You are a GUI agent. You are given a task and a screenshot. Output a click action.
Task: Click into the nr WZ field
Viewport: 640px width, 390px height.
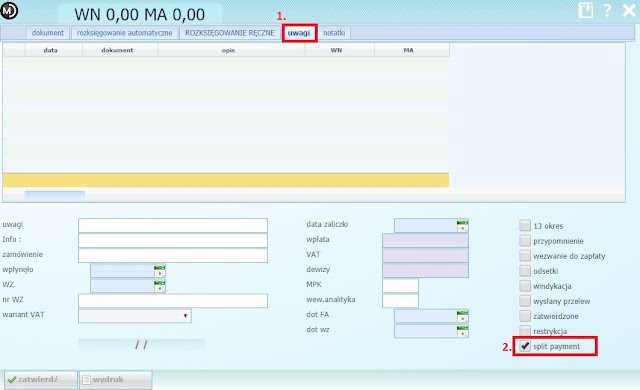tap(173, 301)
